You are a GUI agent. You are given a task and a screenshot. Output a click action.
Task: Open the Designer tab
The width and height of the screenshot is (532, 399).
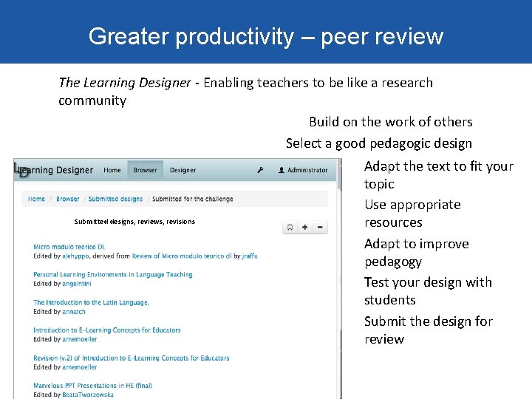[183, 170]
